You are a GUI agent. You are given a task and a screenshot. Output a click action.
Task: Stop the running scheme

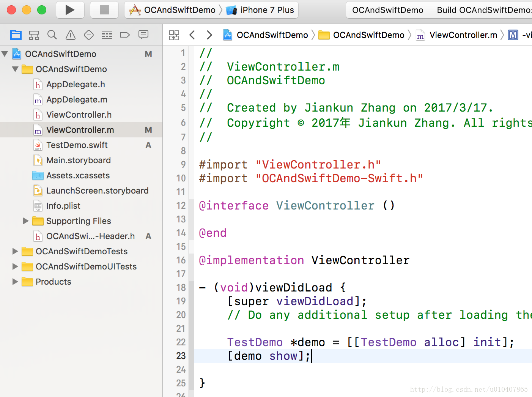pos(104,10)
